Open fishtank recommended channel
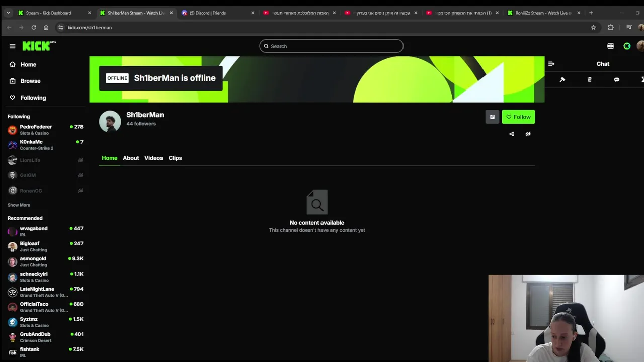 (45, 352)
